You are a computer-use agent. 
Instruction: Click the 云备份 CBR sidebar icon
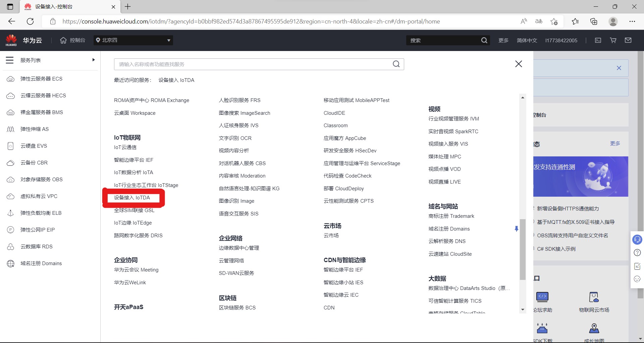pyautogui.click(x=11, y=163)
